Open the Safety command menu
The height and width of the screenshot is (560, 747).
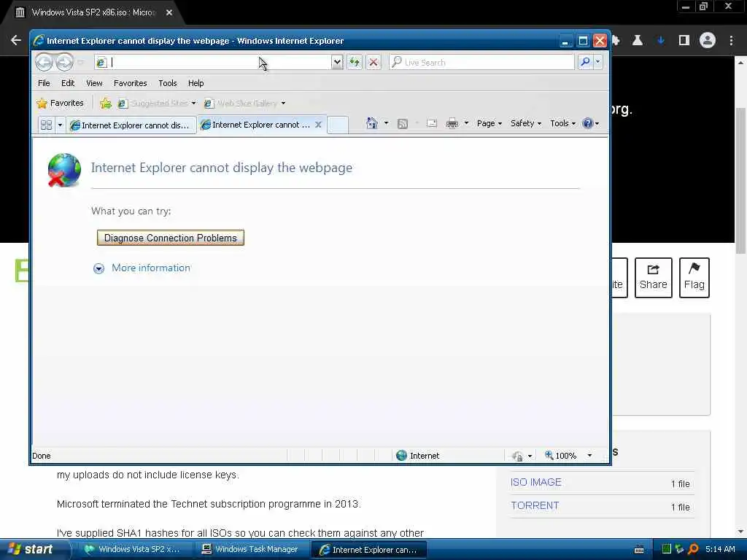tap(525, 123)
